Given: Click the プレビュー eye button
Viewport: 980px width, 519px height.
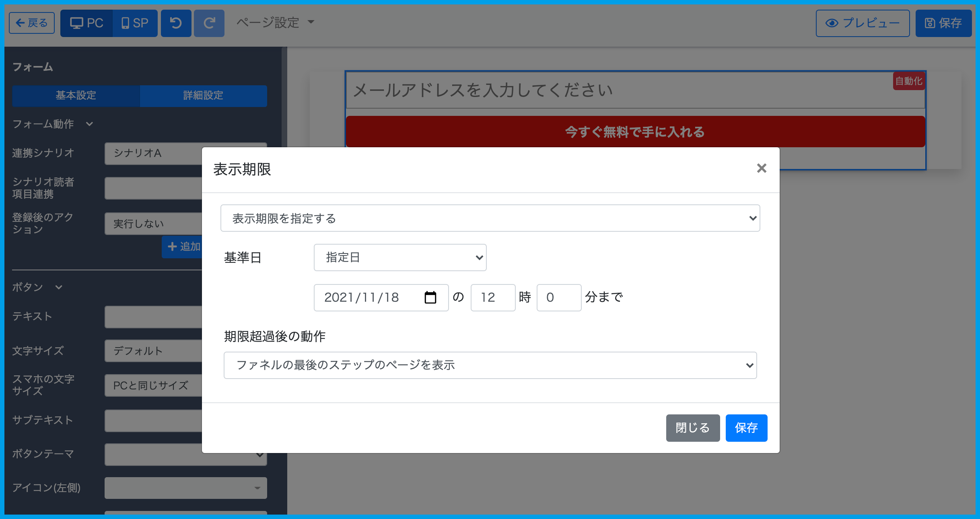Looking at the screenshot, I should pos(862,23).
